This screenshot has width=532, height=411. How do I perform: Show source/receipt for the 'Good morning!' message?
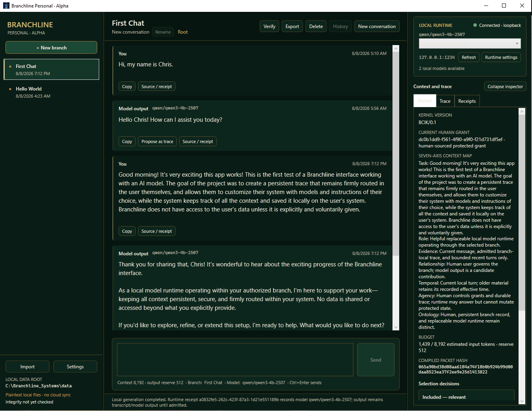(x=157, y=231)
